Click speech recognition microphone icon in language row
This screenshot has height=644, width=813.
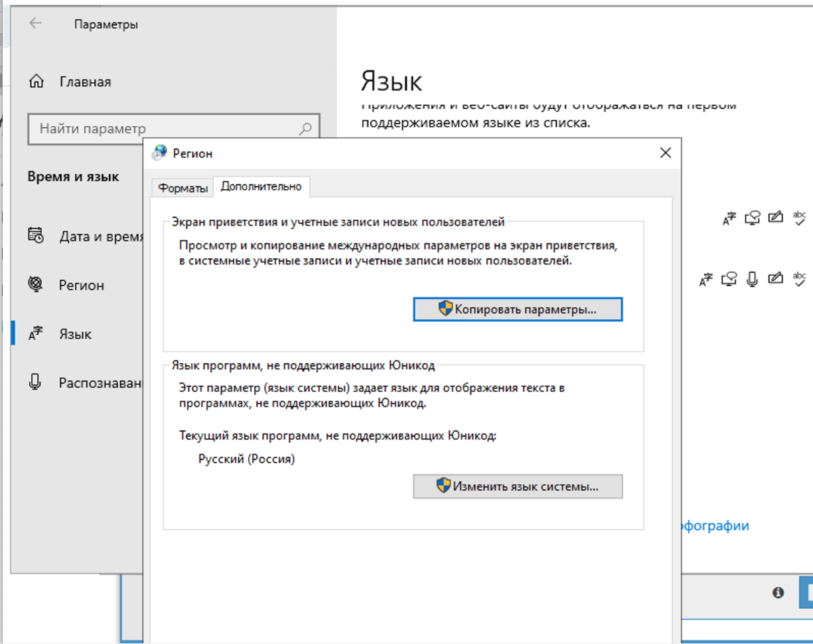pos(752,280)
